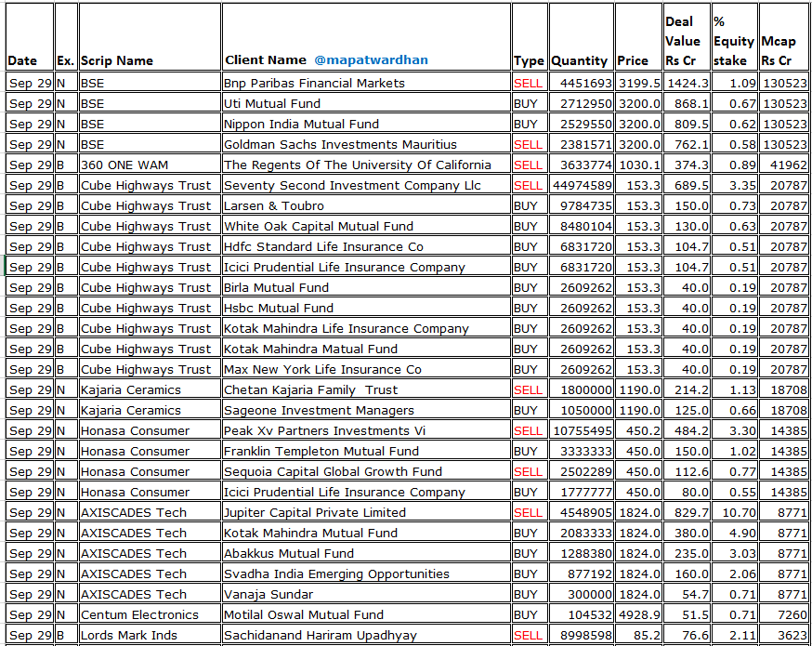Click the "% Equity stake" header cell

(x=735, y=37)
